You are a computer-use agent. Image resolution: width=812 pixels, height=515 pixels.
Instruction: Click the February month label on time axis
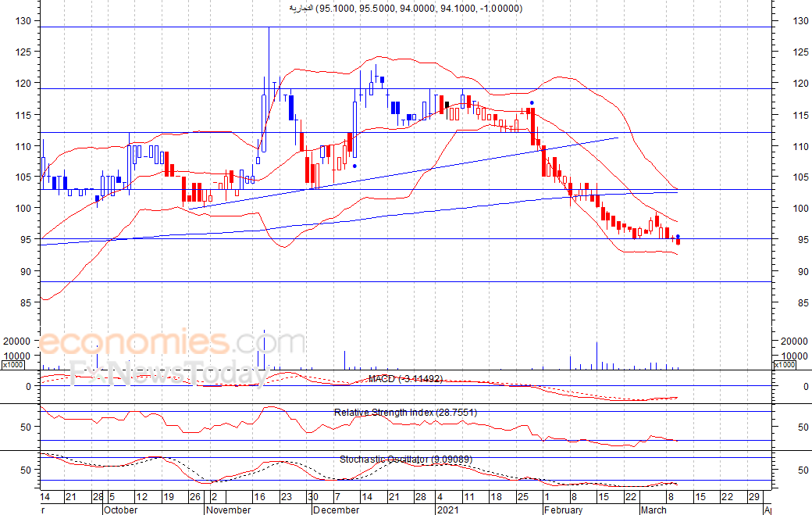pos(564,510)
